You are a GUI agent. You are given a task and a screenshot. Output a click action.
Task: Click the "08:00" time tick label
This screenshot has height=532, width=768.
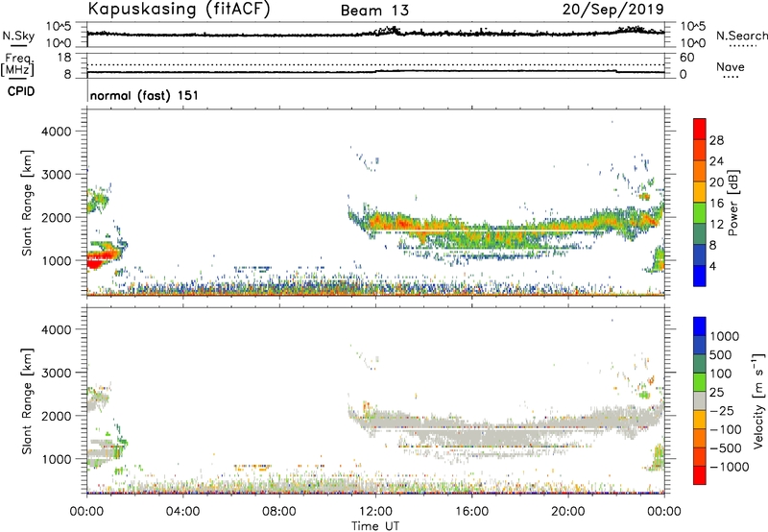click(279, 512)
